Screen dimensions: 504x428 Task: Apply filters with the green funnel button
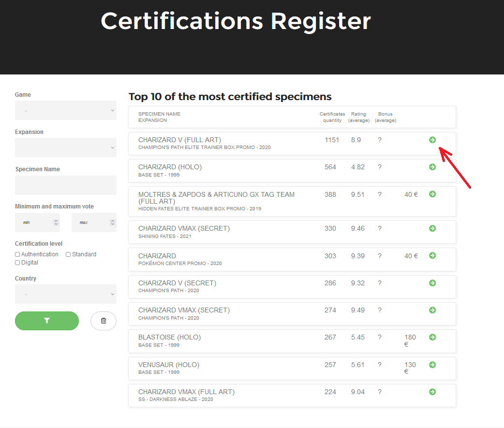47,321
